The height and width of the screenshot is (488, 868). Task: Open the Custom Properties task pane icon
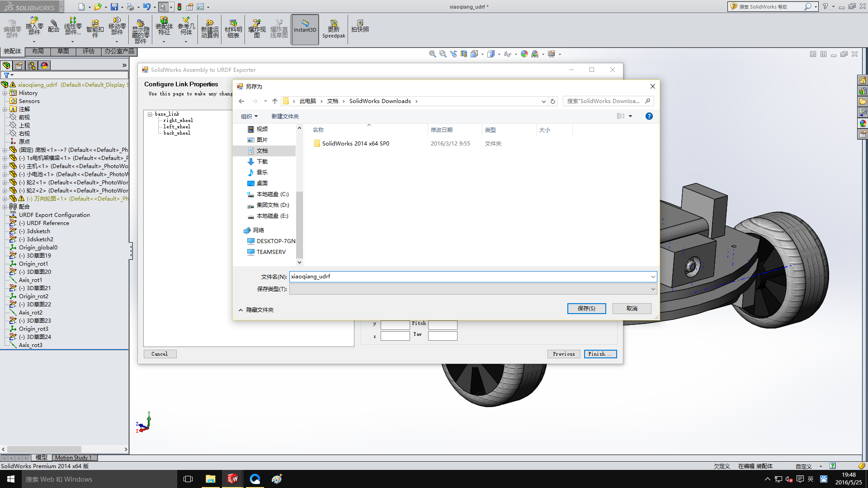(x=863, y=134)
